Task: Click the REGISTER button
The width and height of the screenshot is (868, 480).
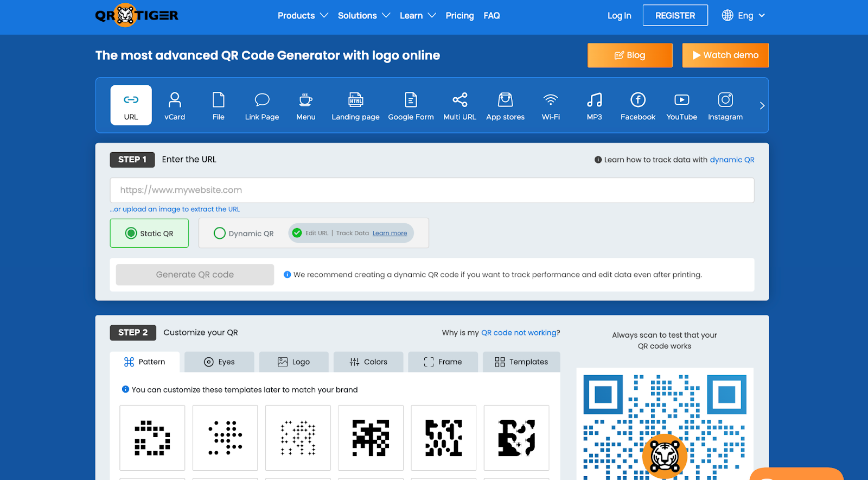Action: [x=675, y=15]
